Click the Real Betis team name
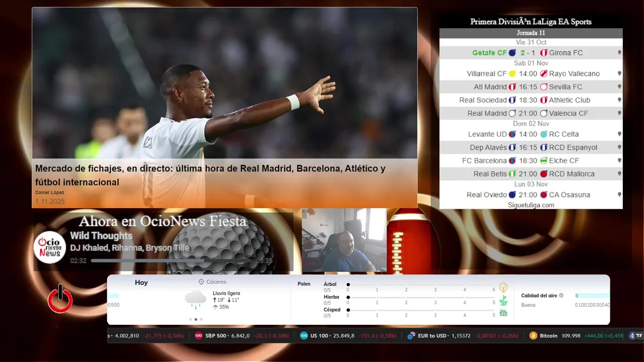This screenshot has height=362, width=644. pos(490,174)
